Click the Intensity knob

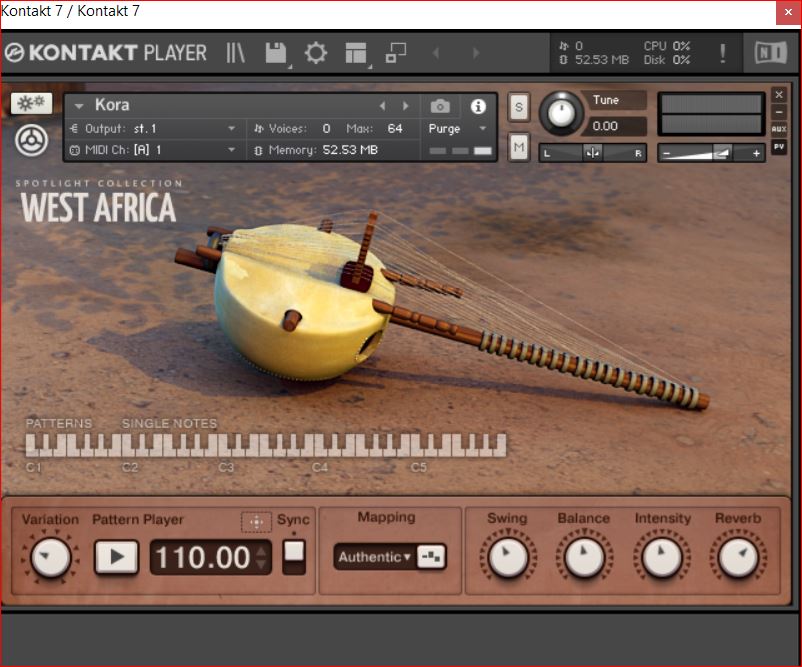pyautogui.click(x=661, y=557)
